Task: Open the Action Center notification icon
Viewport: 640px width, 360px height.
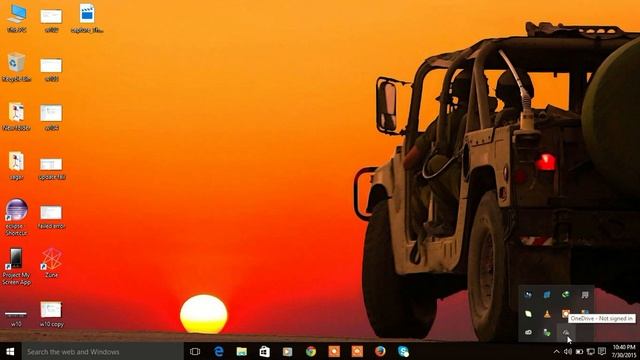Action: [602, 351]
